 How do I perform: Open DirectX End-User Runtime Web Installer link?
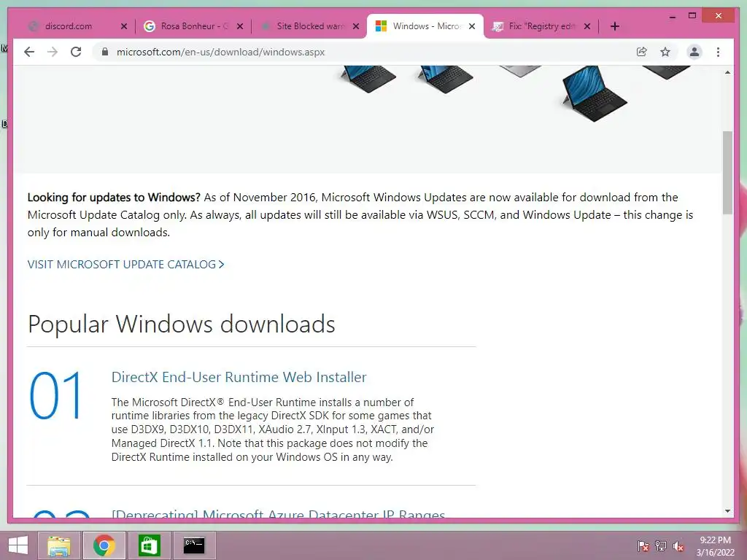239,377
